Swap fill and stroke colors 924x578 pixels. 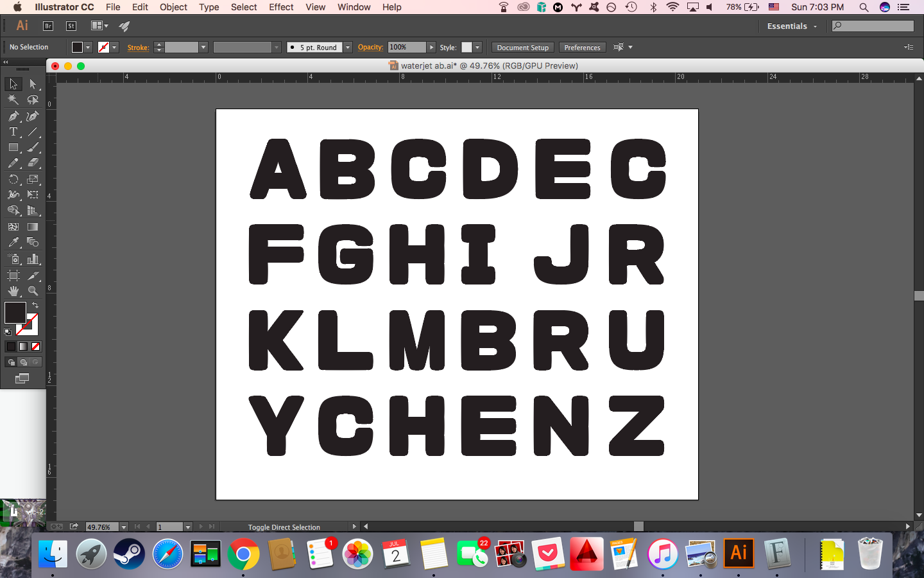tap(35, 305)
